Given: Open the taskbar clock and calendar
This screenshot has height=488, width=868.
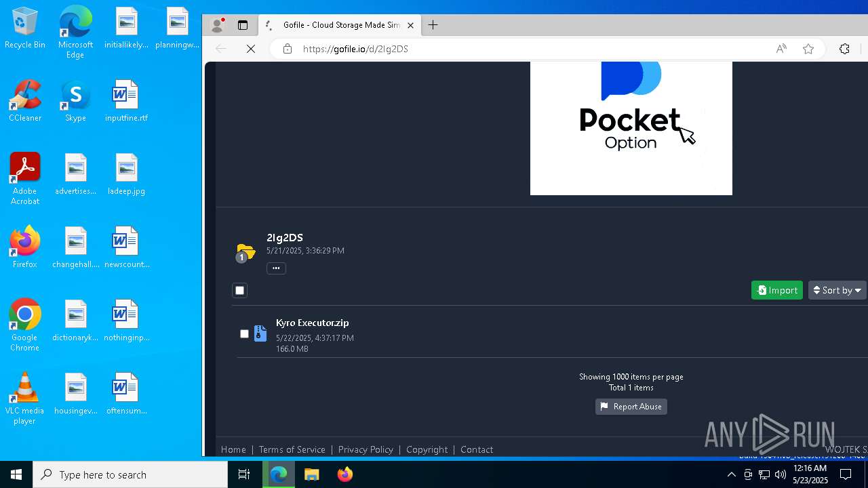Looking at the screenshot, I should (810, 474).
